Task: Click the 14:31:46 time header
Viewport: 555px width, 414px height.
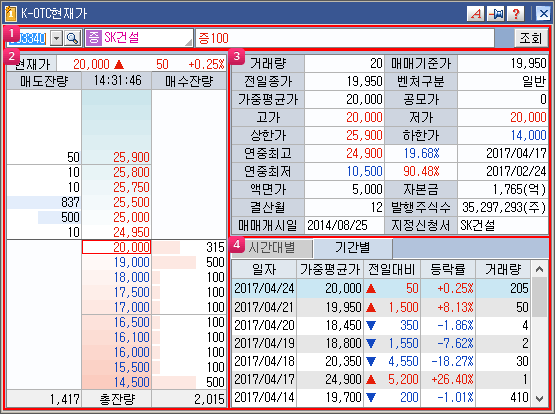Action: 117,81
